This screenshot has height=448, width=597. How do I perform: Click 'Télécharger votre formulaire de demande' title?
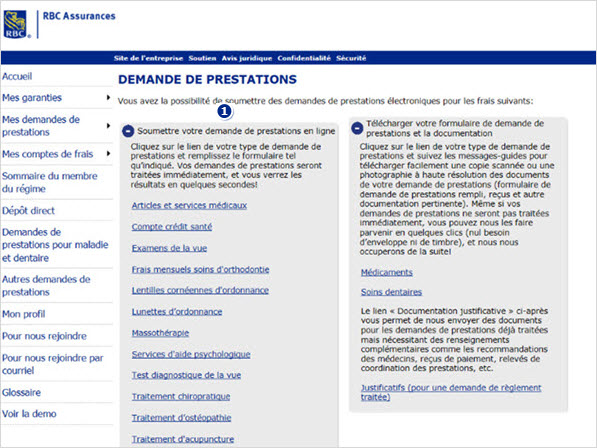455,128
